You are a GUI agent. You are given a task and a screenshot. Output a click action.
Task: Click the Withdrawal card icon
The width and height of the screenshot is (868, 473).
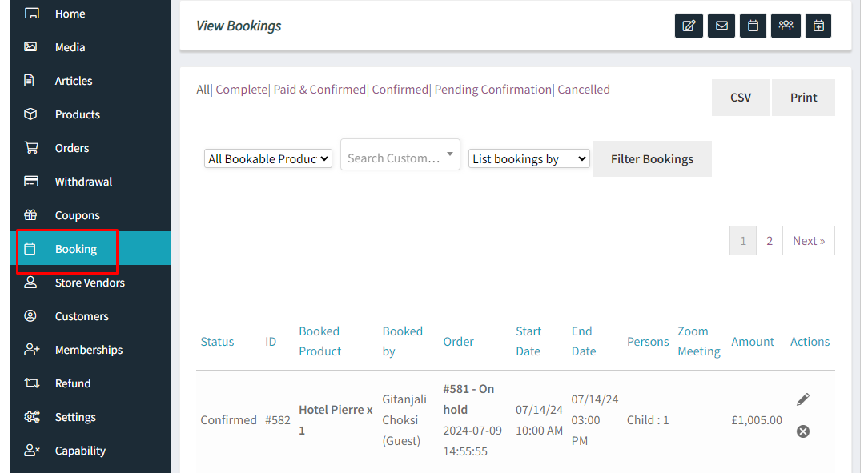tap(31, 182)
